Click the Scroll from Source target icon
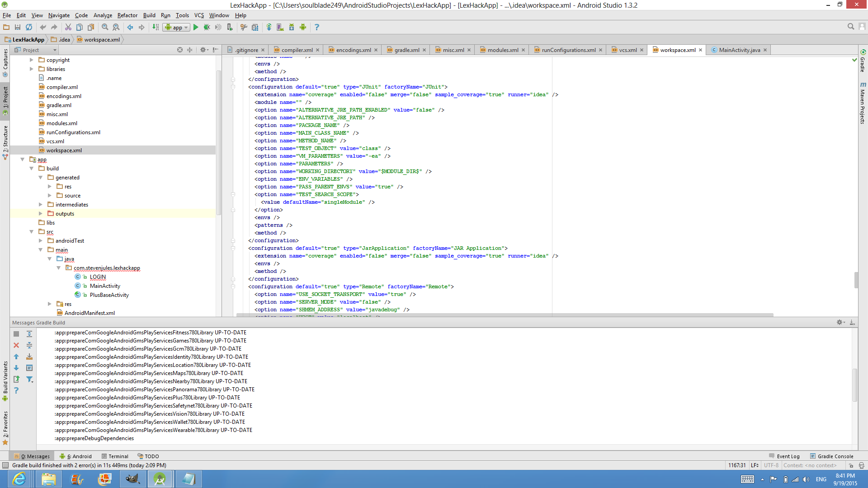 180,50
